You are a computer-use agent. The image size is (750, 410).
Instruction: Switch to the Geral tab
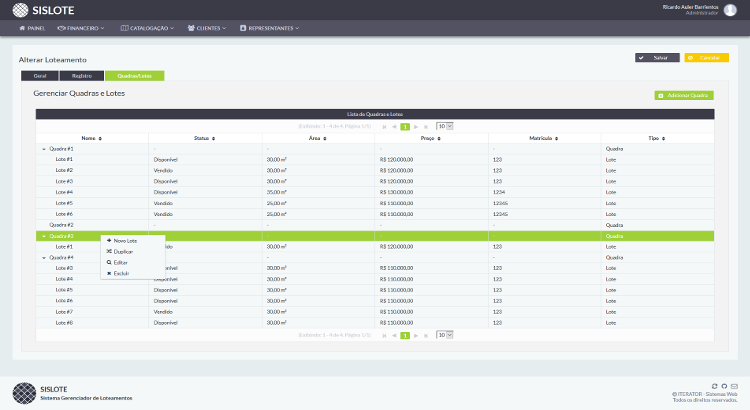point(40,76)
